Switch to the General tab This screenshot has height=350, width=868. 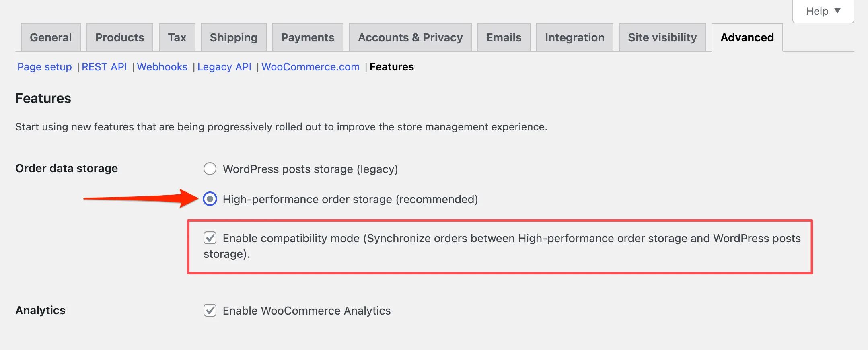click(51, 37)
